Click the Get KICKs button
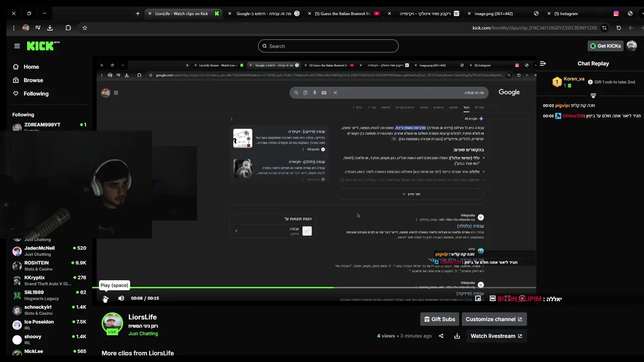Screen dimensions: 644x362 pos(606,46)
